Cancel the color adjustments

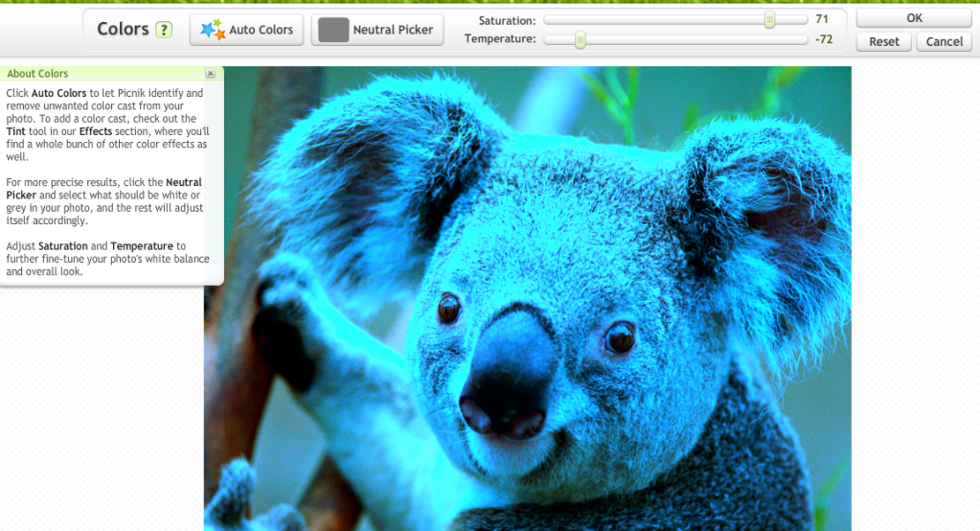[944, 41]
